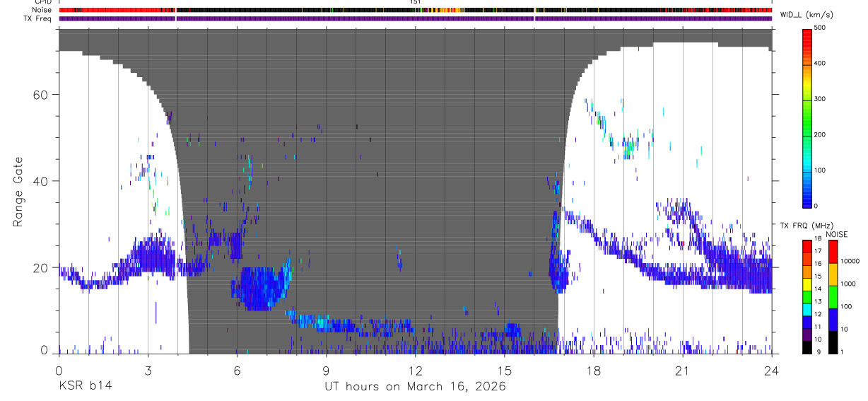The image size is (868, 401).
Task: Click the Noise color strip above the plot
Action: tap(415, 11)
